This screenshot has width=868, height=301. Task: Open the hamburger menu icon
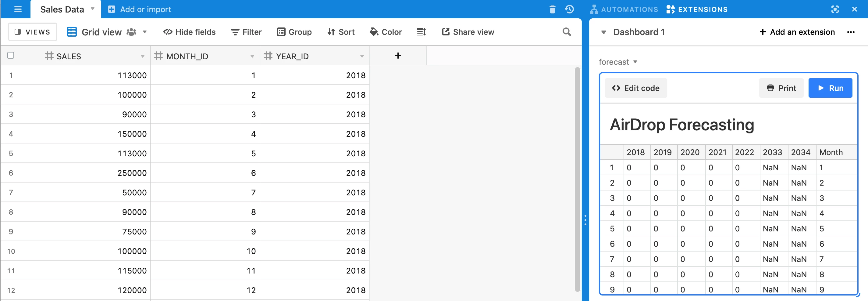(18, 9)
